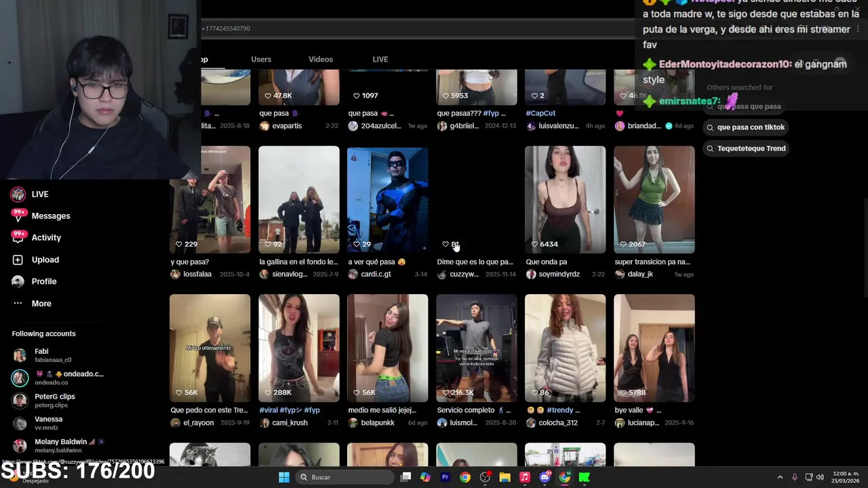Open lossfalaa user link

tap(197, 274)
